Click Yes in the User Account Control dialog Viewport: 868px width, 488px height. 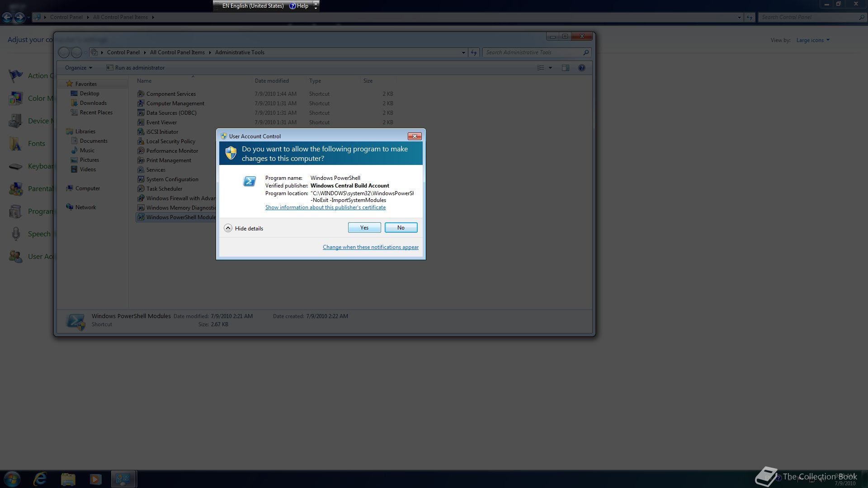pyautogui.click(x=364, y=228)
